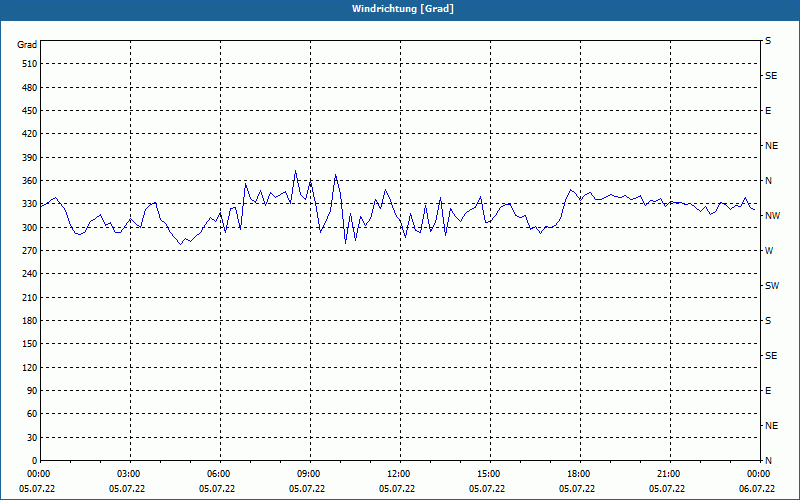The width and height of the screenshot is (800, 500).
Task: Click the 420 value on the left axis
Action: (x=30, y=134)
